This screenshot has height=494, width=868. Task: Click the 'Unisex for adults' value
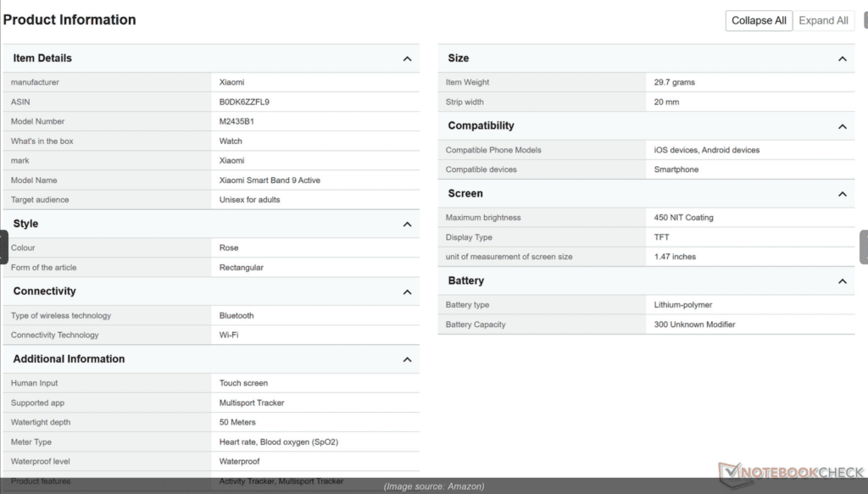click(250, 200)
